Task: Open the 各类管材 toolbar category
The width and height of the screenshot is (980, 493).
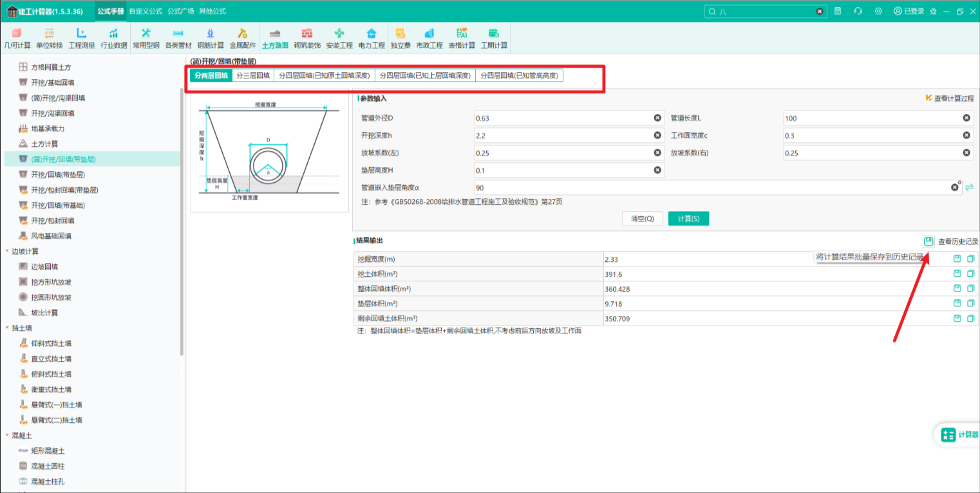Action: (x=178, y=38)
